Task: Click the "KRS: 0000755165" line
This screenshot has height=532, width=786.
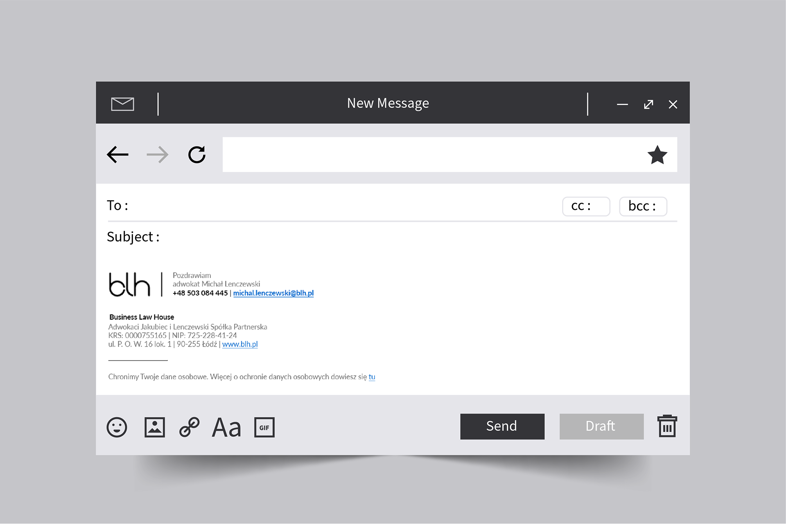Action: 137,335
